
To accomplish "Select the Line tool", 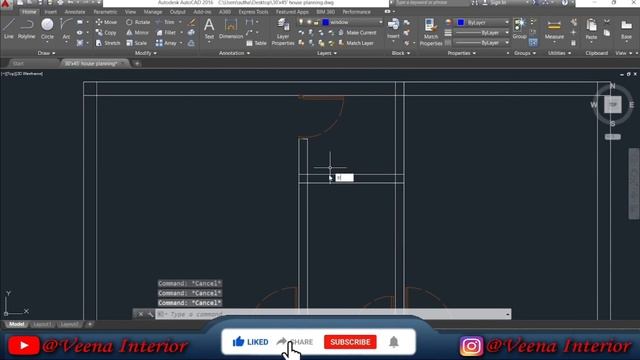I will tap(9, 29).
